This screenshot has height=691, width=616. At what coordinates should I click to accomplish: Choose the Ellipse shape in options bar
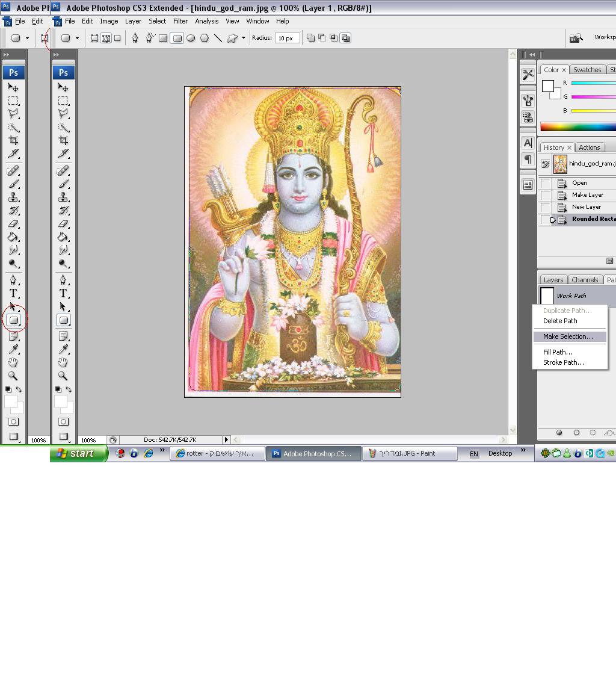pos(191,38)
